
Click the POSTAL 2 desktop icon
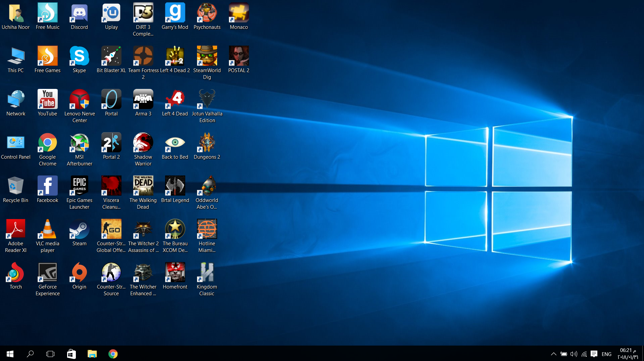tap(239, 56)
